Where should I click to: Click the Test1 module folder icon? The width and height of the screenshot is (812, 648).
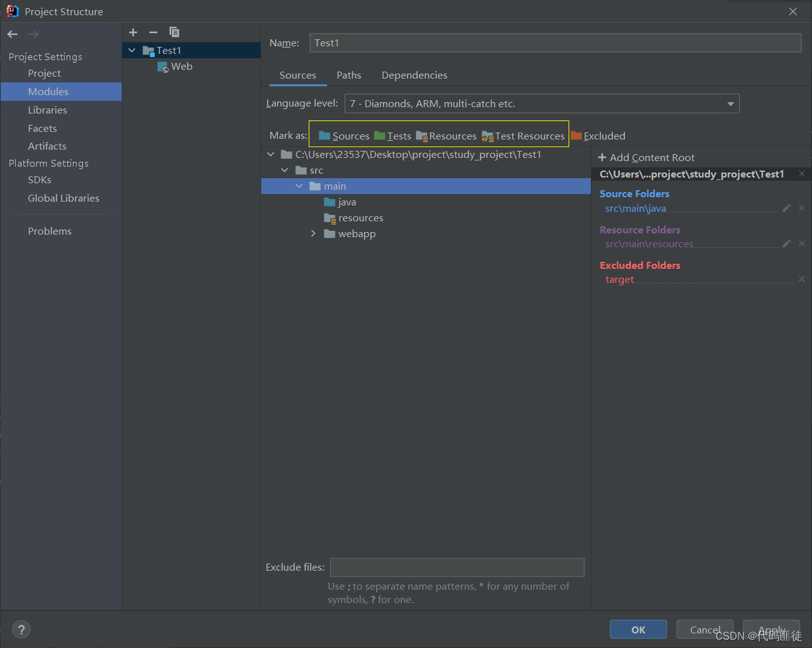pyautogui.click(x=149, y=51)
